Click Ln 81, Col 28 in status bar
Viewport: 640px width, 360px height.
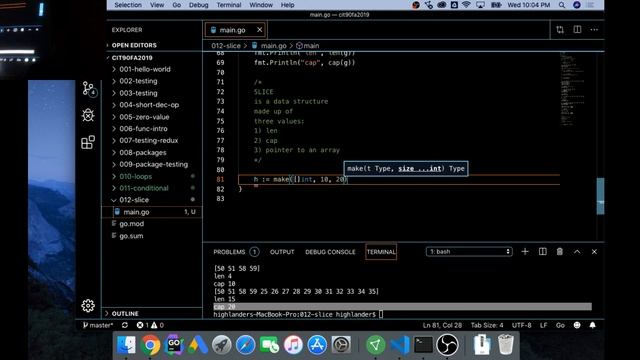pos(442,325)
